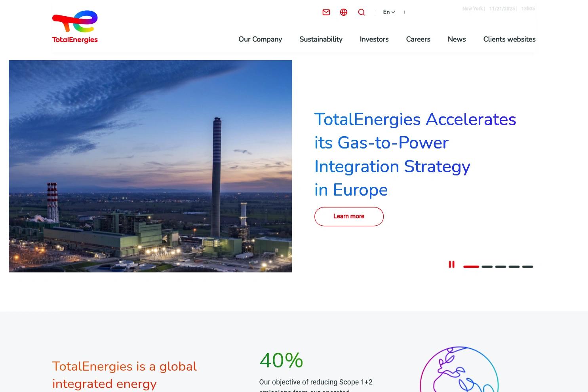Pause the hero carousel

[451, 265]
